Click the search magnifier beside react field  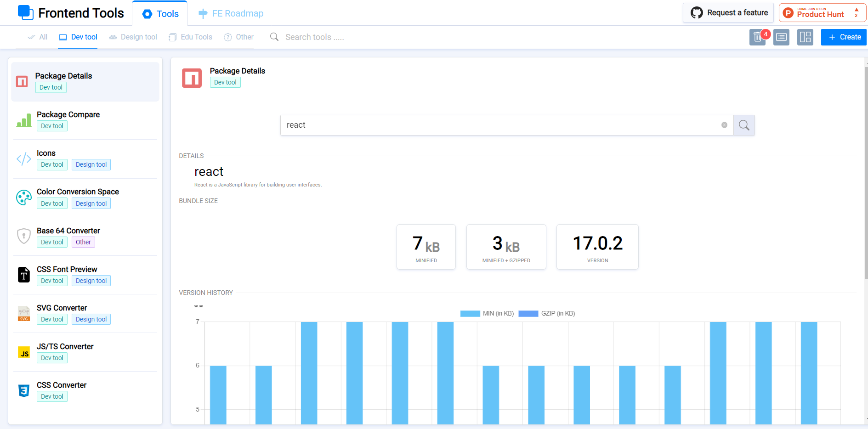click(743, 124)
